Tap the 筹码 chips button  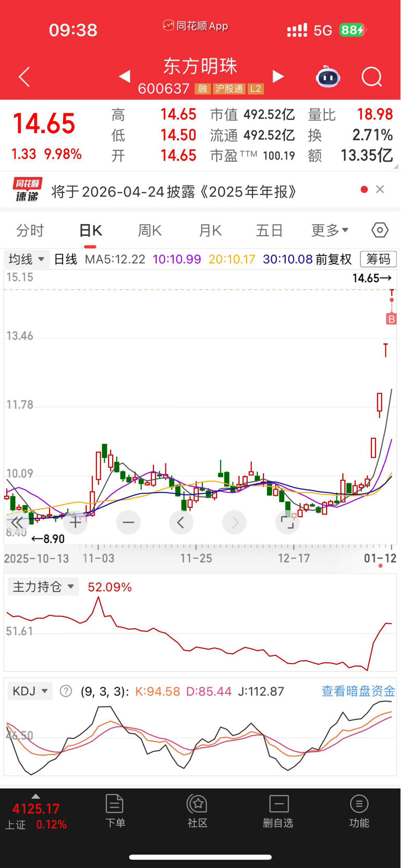pyautogui.click(x=379, y=259)
